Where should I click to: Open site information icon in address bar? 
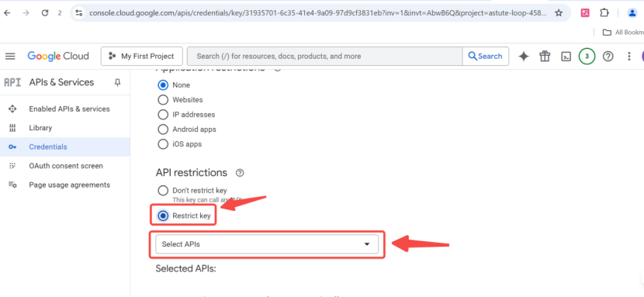click(78, 13)
